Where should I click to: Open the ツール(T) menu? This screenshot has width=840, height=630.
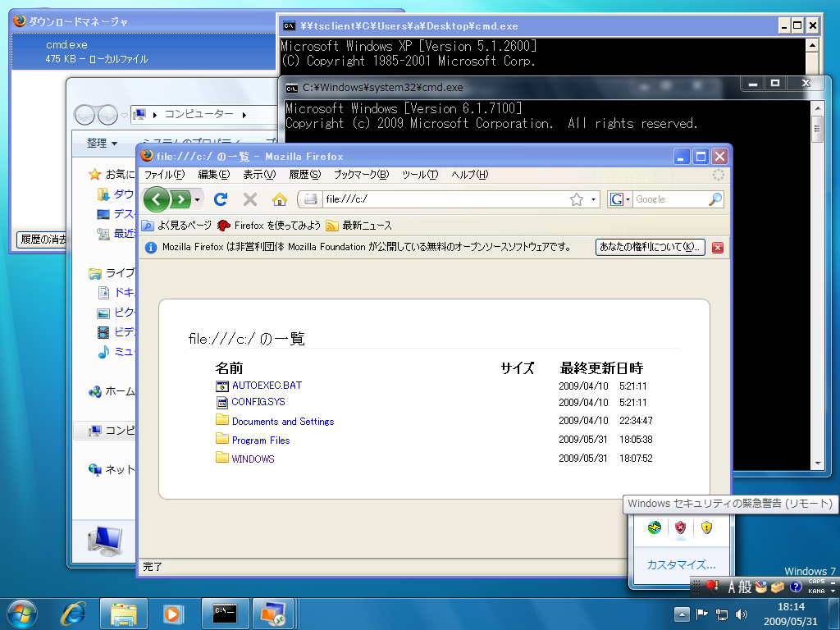click(x=420, y=175)
